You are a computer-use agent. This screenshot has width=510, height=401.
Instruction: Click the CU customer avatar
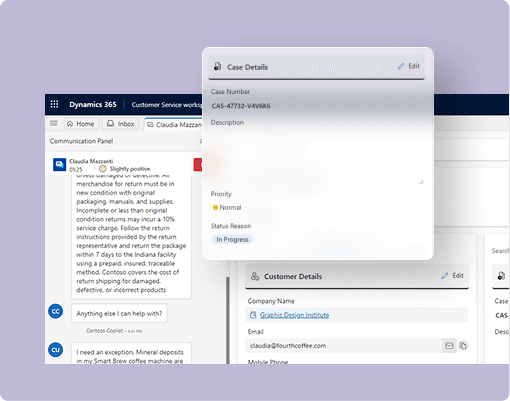[56, 350]
